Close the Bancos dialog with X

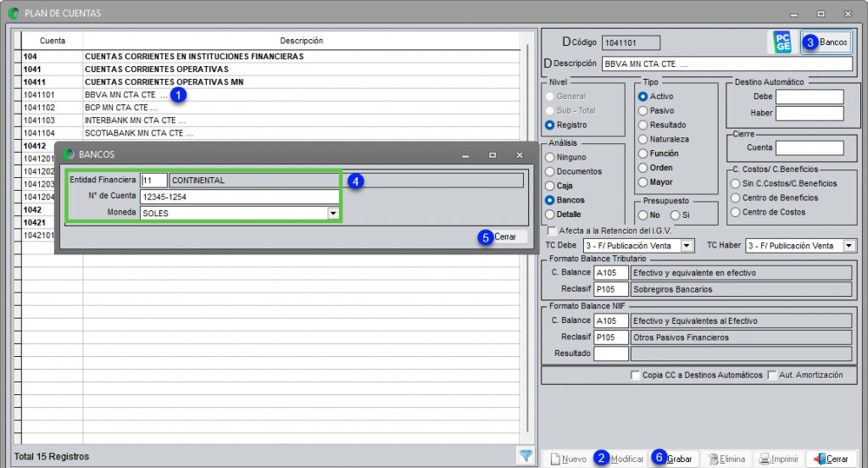pos(520,155)
